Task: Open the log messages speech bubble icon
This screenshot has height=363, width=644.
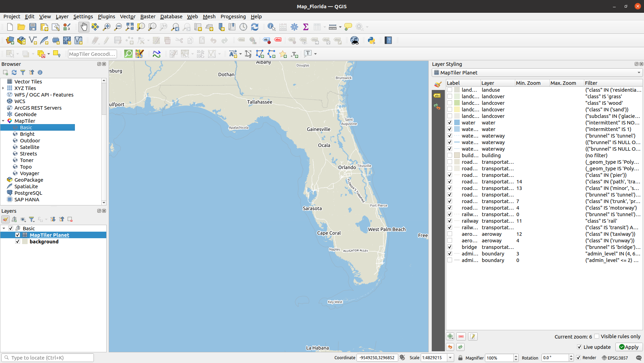Action: pos(638,358)
